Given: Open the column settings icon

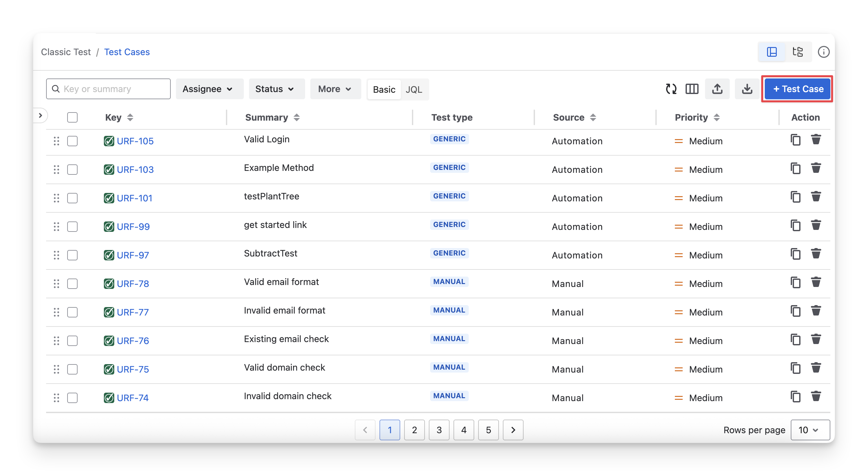Looking at the screenshot, I should coord(692,89).
